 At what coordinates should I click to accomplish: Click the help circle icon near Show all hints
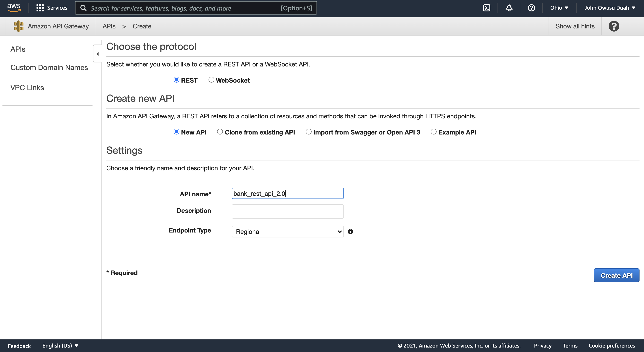point(614,26)
